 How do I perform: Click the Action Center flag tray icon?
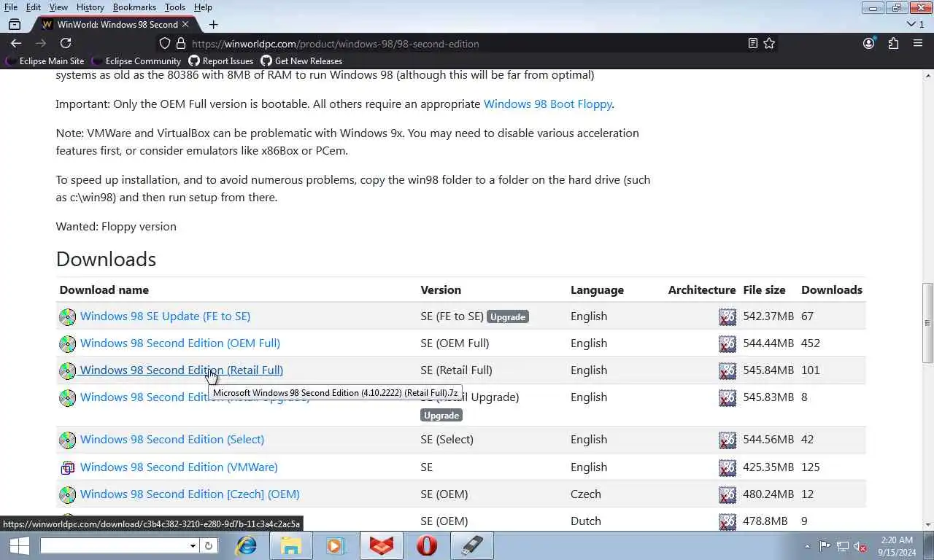click(x=825, y=546)
